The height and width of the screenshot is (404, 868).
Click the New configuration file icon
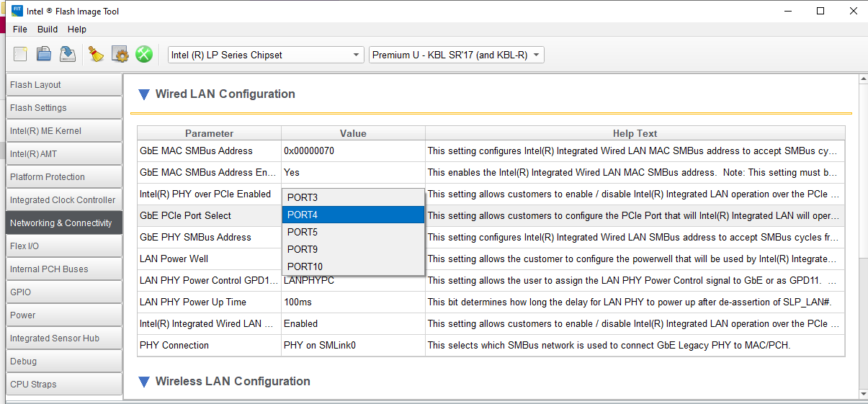20,54
